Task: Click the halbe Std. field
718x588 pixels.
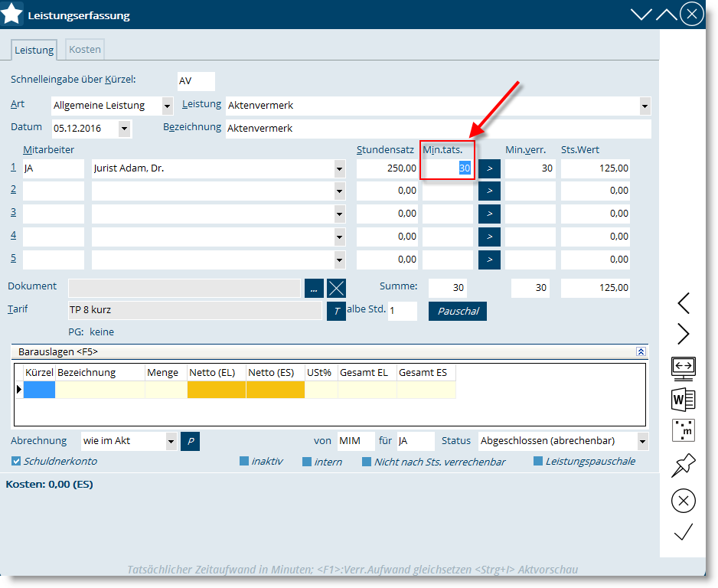Action: click(403, 311)
